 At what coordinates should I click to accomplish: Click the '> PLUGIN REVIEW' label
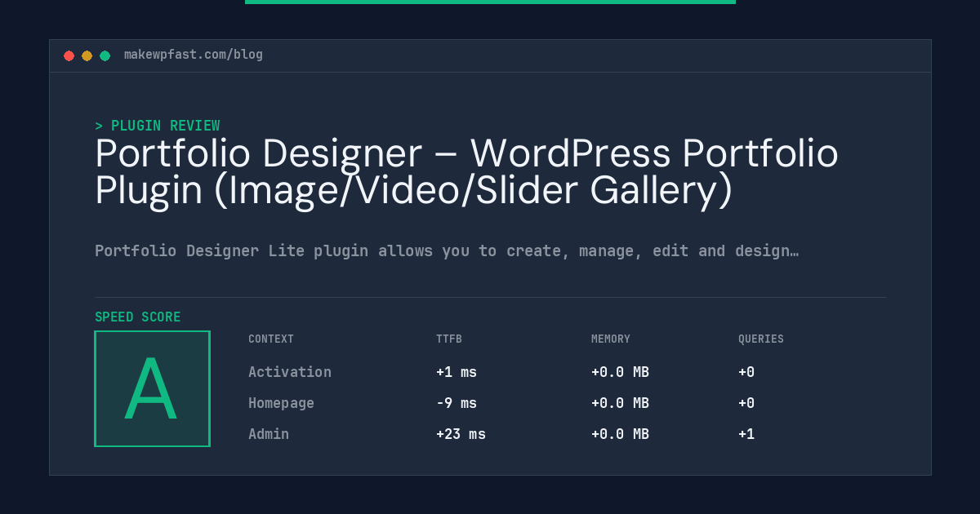[x=158, y=126]
